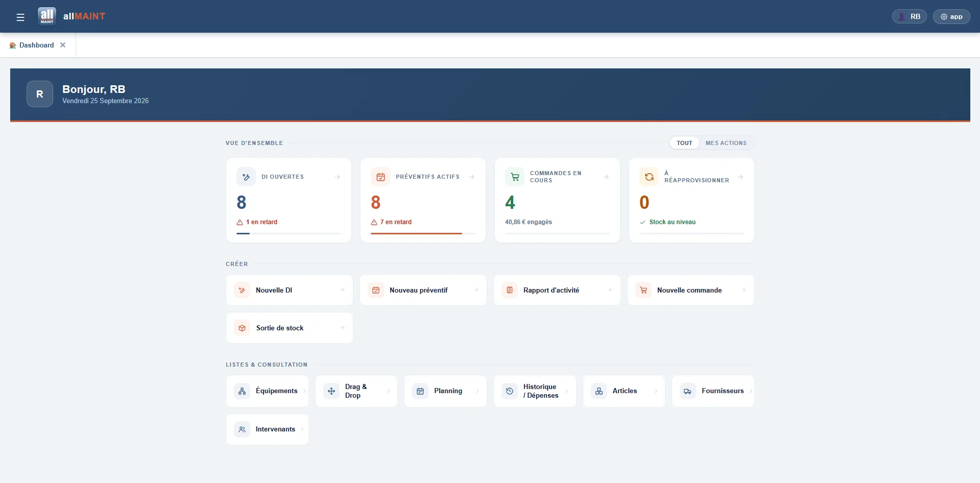Switch to MES ACTIONS filter

click(726, 143)
